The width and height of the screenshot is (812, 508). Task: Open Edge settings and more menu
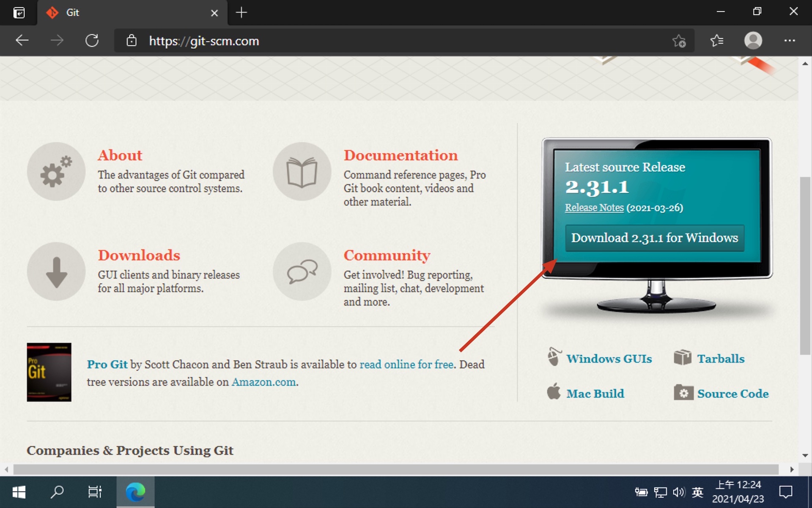click(x=790, y=41)
